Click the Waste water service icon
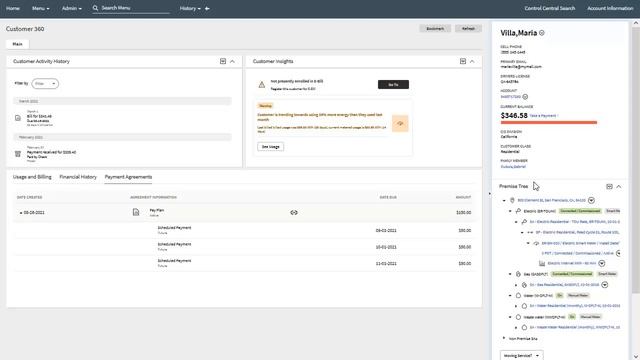Image resolution: width=640 pixels, height=360 pixels. click(518, 317)
